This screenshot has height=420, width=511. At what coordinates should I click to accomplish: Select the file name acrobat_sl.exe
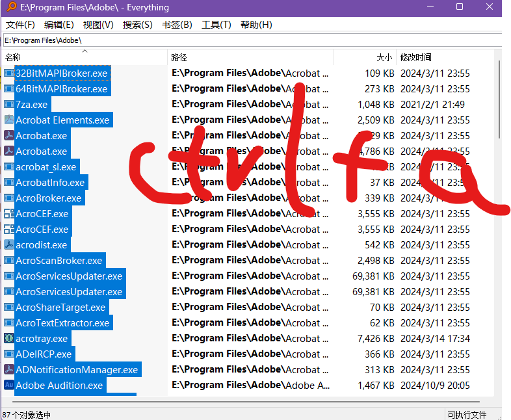tap(46, 167)
